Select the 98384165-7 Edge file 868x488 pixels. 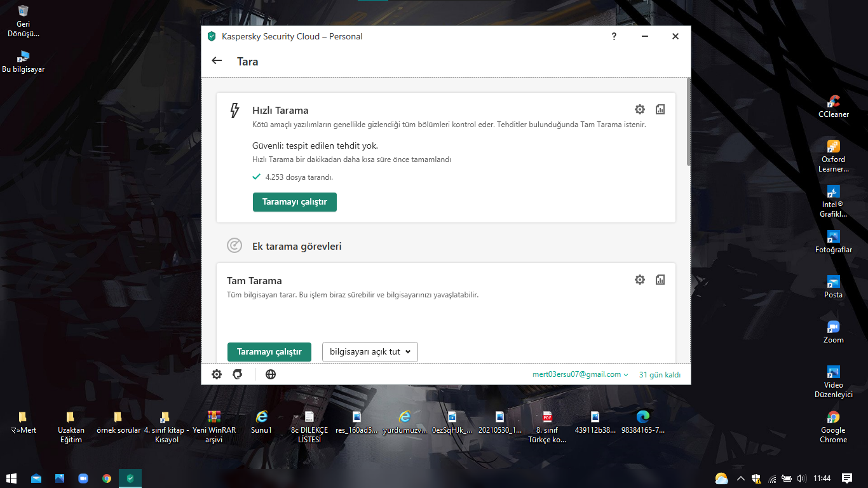pos(643,422)
